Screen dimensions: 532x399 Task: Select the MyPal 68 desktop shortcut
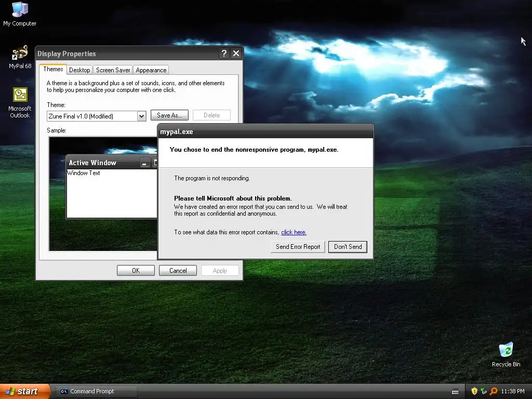pos(20,57)
